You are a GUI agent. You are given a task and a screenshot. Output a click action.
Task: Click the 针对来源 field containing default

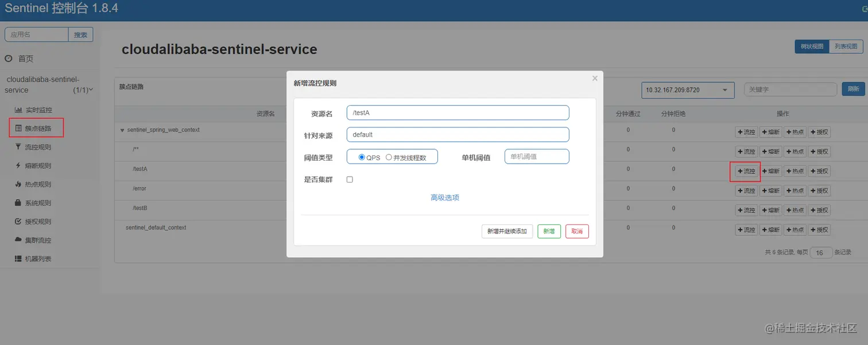[458, 134]
